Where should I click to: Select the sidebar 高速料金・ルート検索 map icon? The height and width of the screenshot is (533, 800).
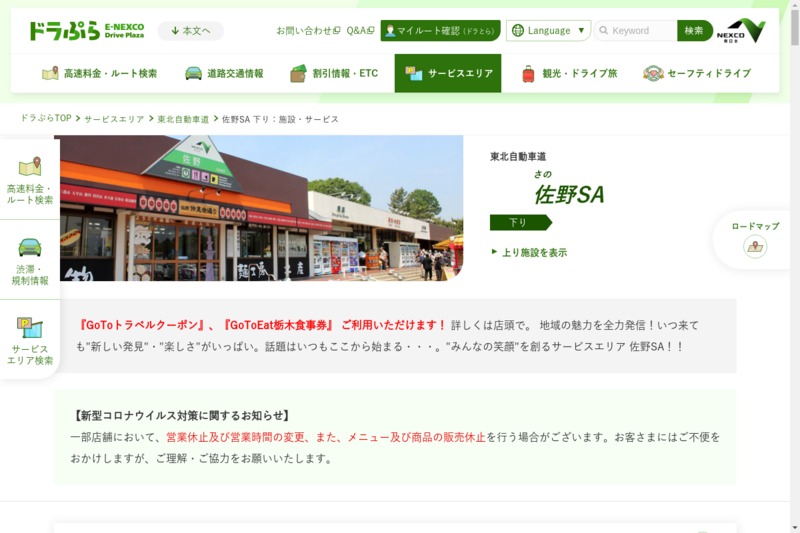point(30,166)
